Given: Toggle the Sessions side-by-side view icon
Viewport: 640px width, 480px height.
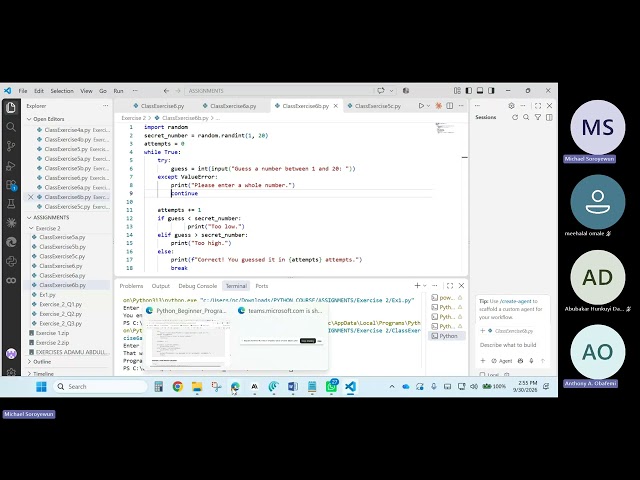Looking at the screenshot, I should tap(549, 118).
